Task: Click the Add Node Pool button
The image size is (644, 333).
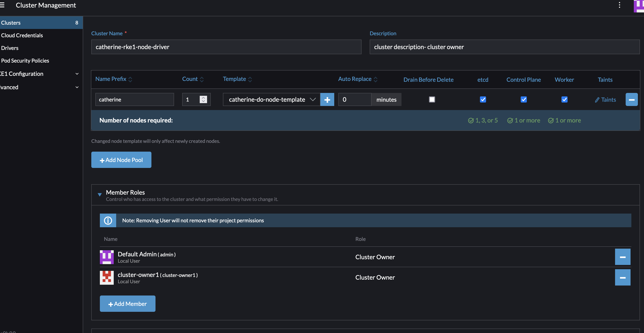Action: pyautogui.click(x=121, y=160)
